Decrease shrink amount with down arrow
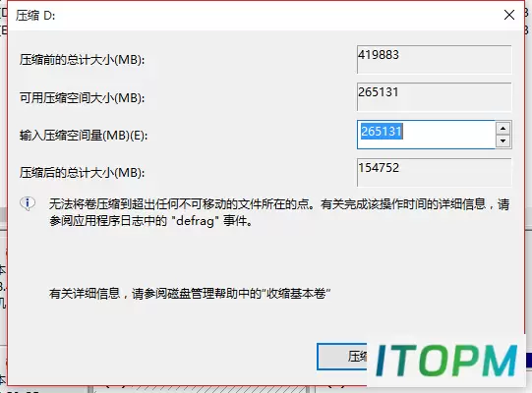532x393 pixels. (502, 140)
